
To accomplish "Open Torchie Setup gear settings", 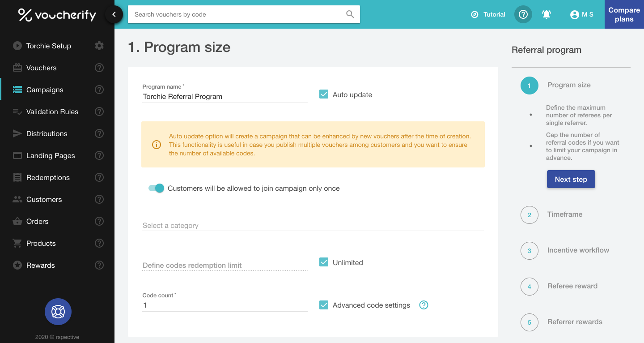I will [x=99, y=46].
